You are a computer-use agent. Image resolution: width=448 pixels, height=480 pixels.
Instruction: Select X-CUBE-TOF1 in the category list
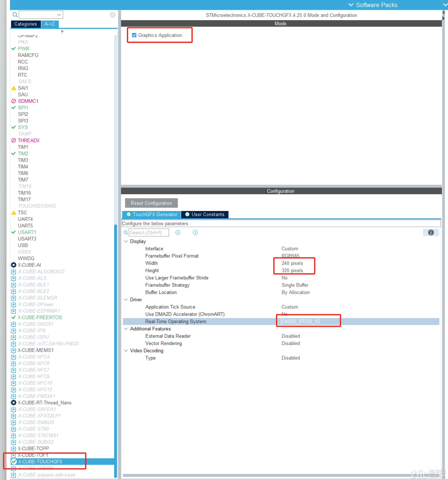tap(33, 455)
